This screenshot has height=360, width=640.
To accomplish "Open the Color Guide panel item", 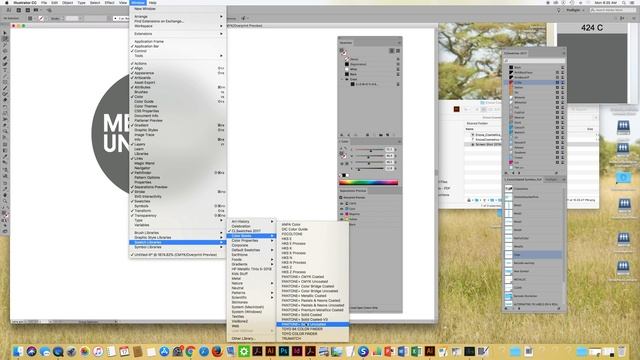I will tap(178, 101).
